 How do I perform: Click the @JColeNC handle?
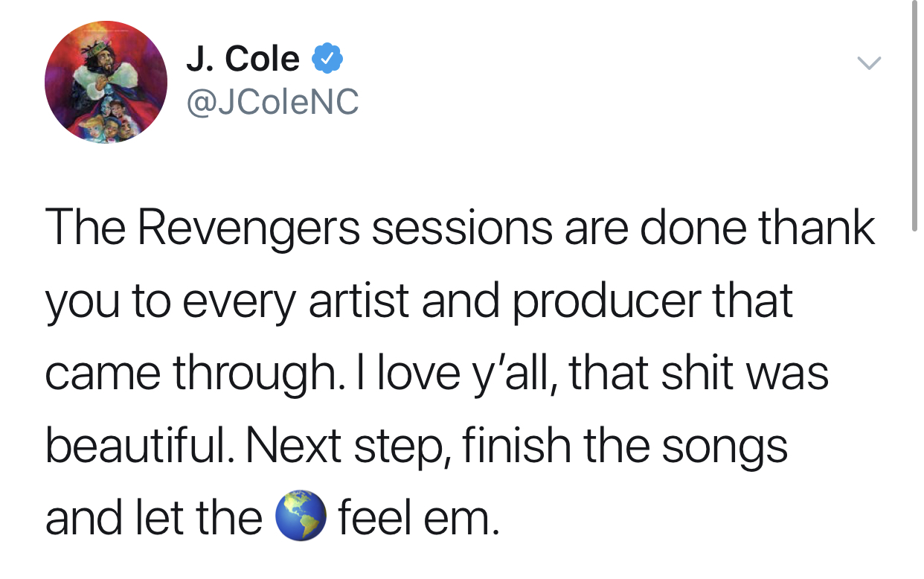272,102
